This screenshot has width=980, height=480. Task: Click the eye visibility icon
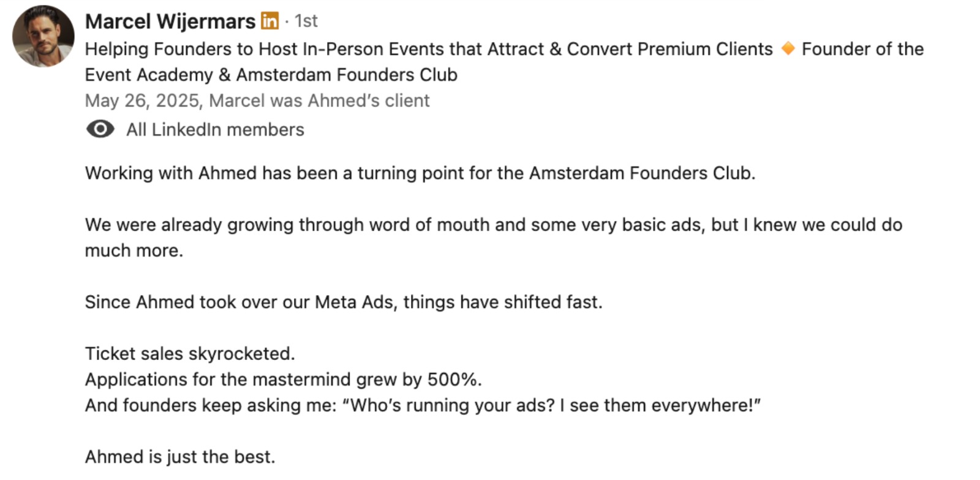[x=100, y=129]
